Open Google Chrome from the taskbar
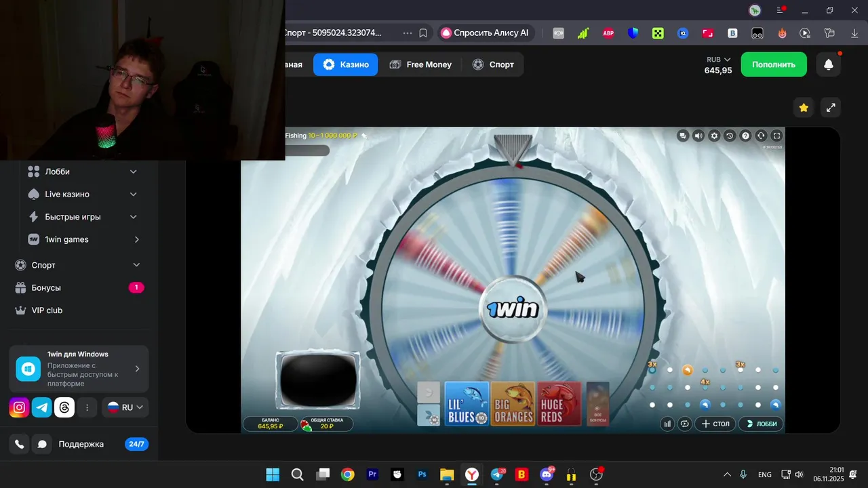868x488 pixels. (x=347, y=474)
